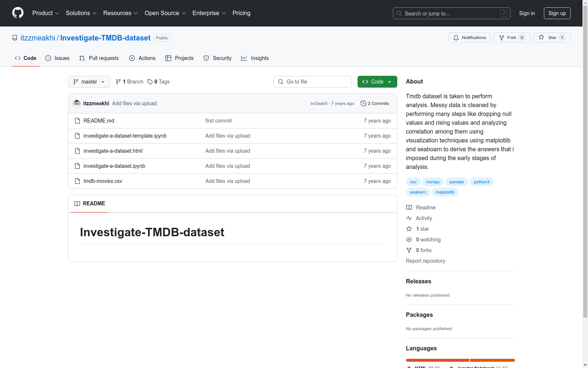Switch to the Projects tab
Image resolution: width=588 pixels, height=368 pixels.
click(179, 58)
